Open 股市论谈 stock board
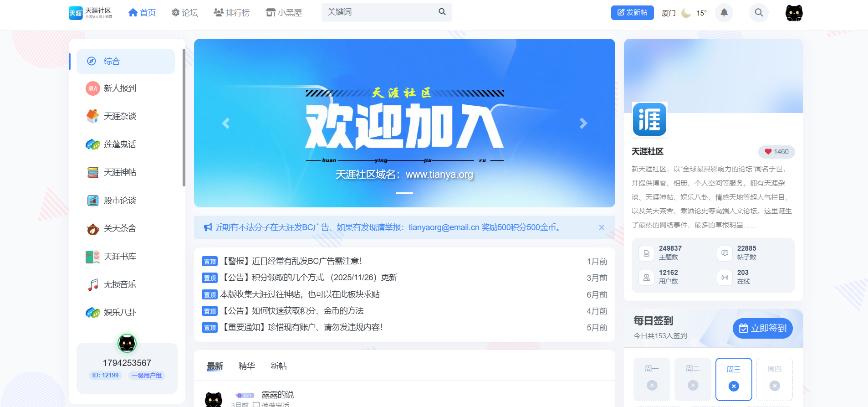 click(119, 201)
